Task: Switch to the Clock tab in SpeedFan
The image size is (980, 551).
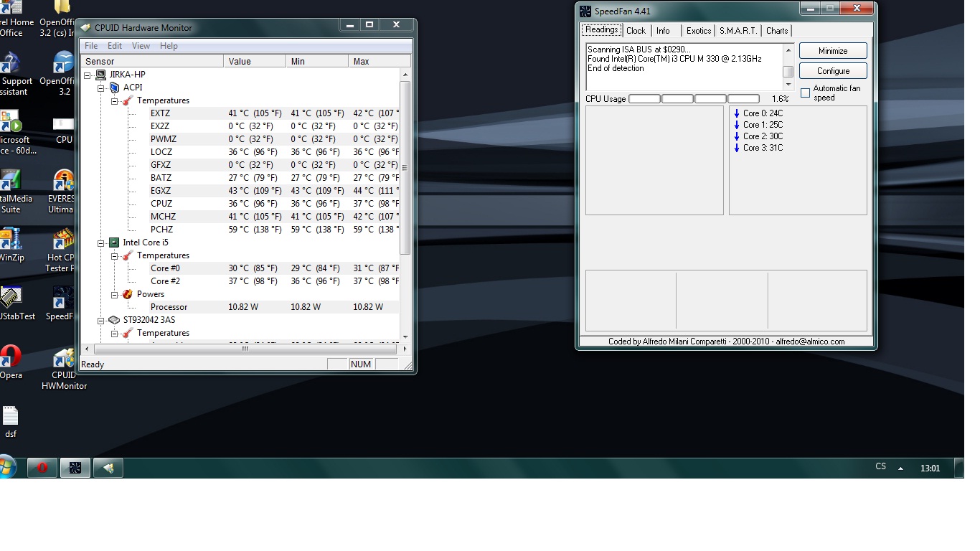Action: (x=636, y=31)
